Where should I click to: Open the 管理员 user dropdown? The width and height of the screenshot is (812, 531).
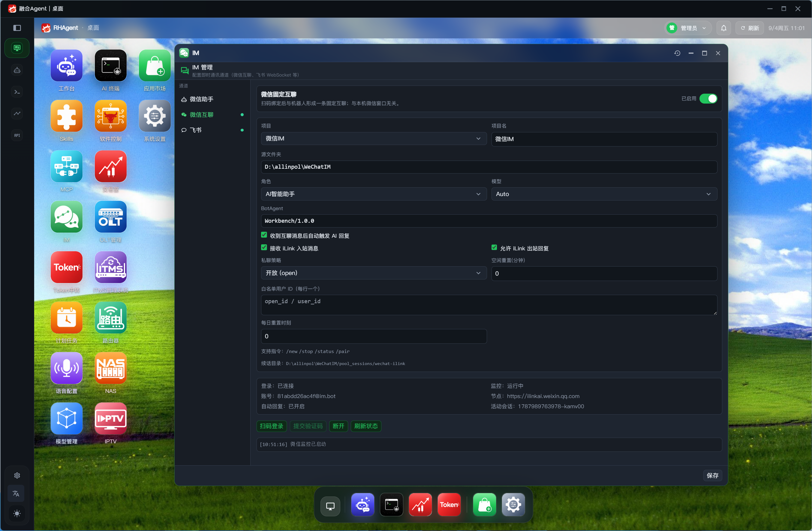click(688, 28)
